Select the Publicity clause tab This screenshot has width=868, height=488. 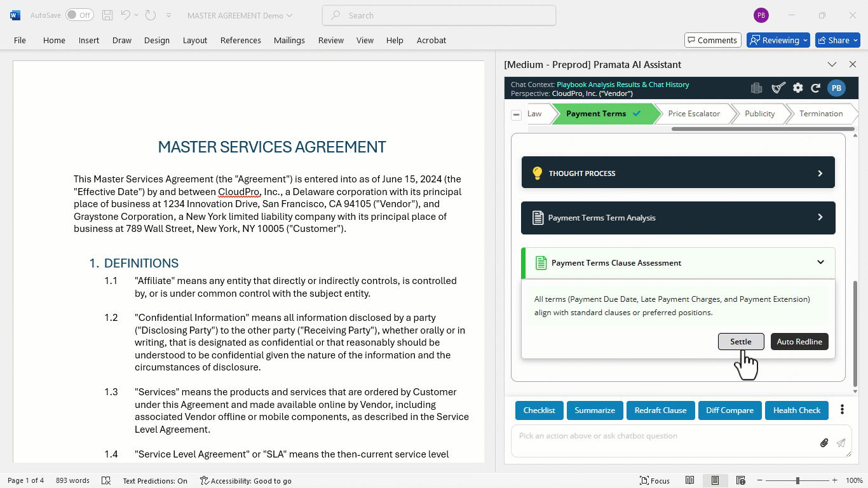[x=759, y=114]
